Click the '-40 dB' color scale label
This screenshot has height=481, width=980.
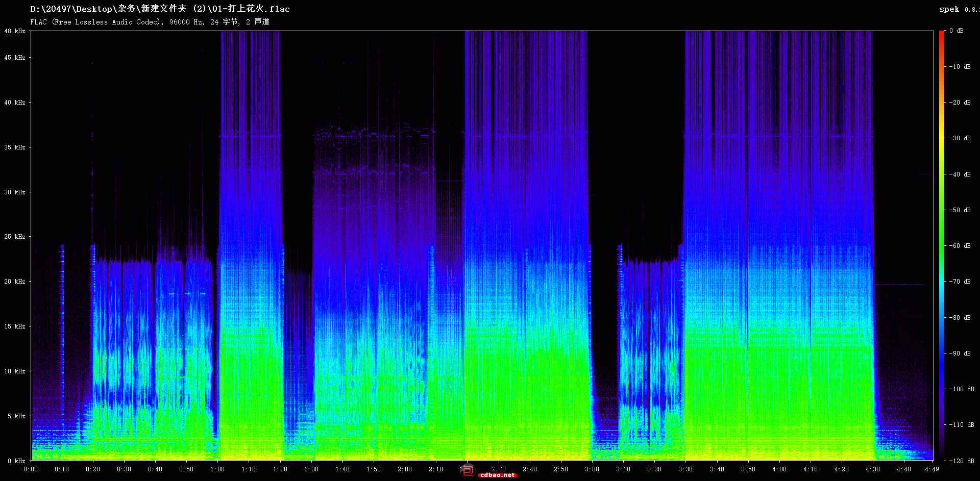tap(960, 174)
